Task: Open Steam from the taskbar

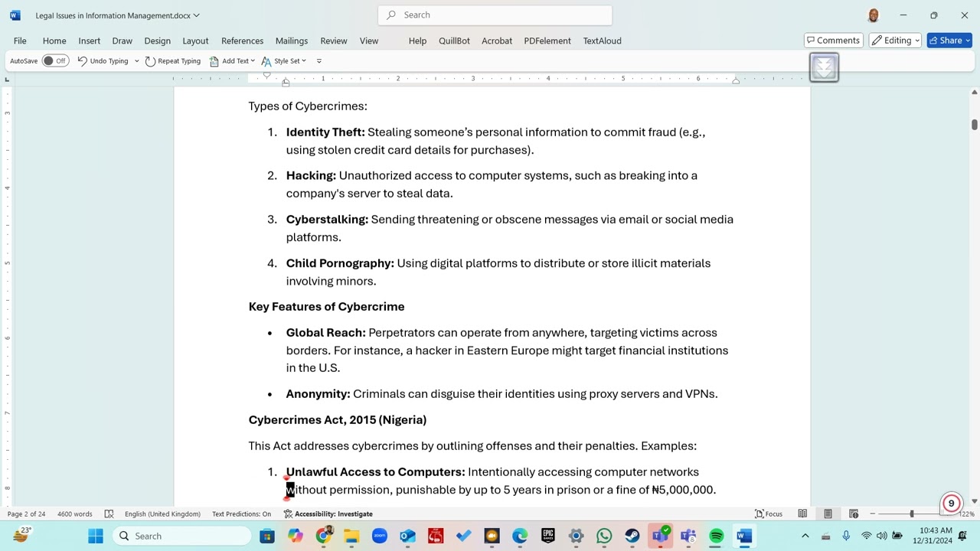Action: [632, 536]
